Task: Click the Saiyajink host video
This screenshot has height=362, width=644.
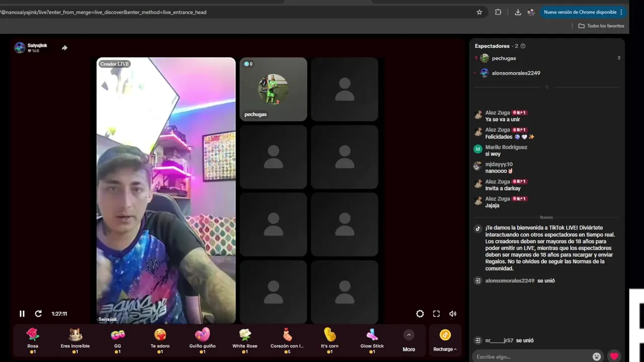Action: point(166,191)
